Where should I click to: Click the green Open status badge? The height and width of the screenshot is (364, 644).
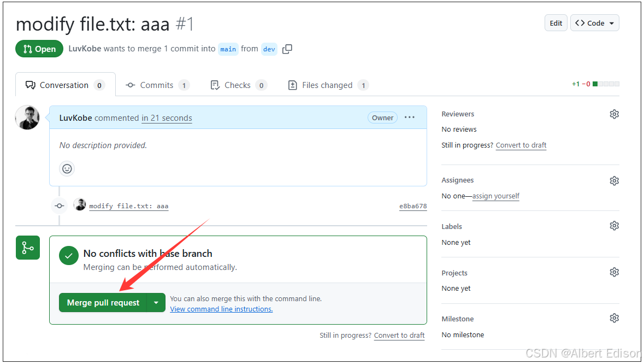(39, 49)
